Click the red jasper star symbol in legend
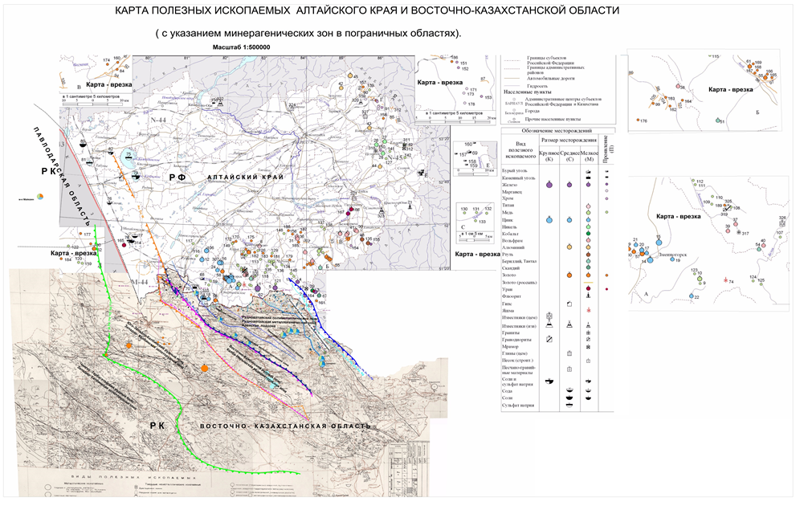 [x=589, y=310]
